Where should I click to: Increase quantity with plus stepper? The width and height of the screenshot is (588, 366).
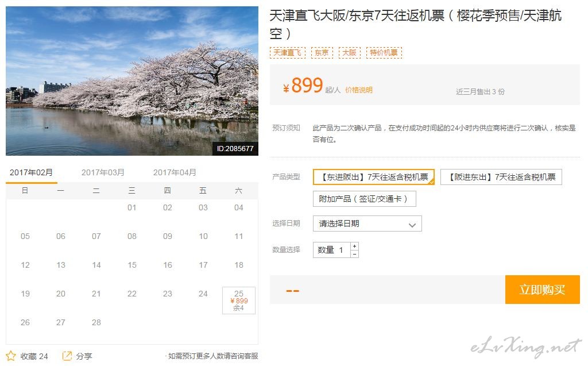click(354, 246)
